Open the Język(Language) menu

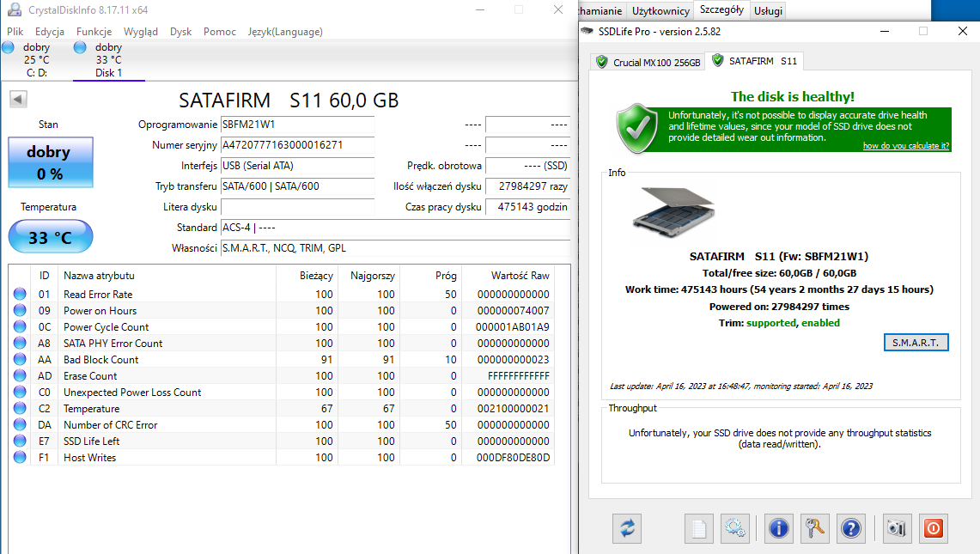point(285,31)
